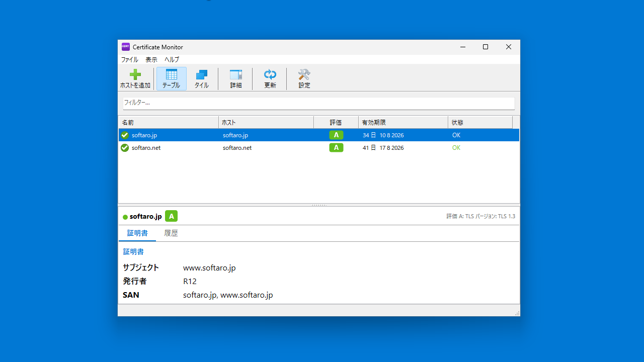Close the Certificate Monitor window

tap(509, 47)
